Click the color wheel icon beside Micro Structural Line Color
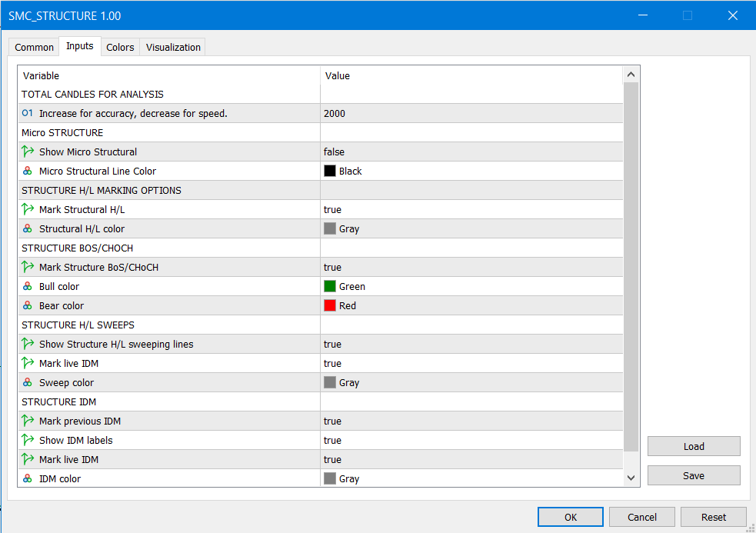 coord(28,171)
